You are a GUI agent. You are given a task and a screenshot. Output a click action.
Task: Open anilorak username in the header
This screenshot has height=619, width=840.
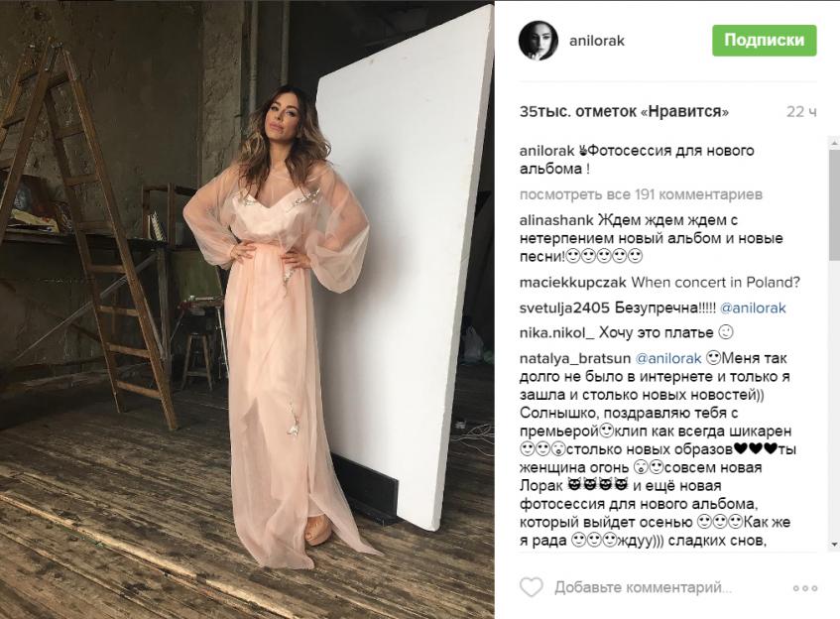coord(597,41)
